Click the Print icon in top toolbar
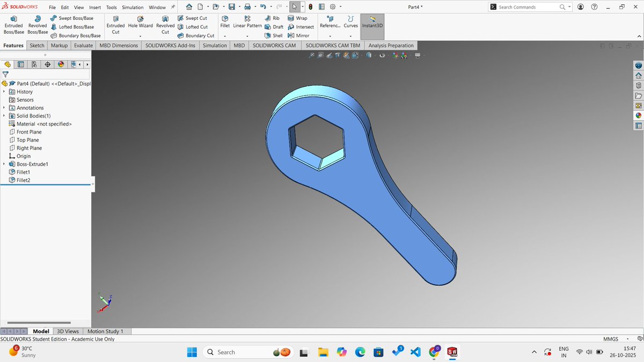644x362 pixels. (247, 7)
